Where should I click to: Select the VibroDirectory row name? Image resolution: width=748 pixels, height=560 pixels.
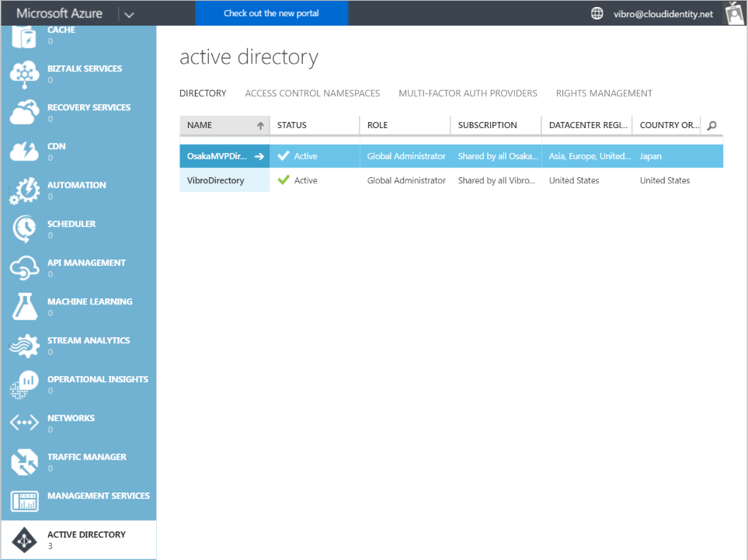(x=216, y=180)
